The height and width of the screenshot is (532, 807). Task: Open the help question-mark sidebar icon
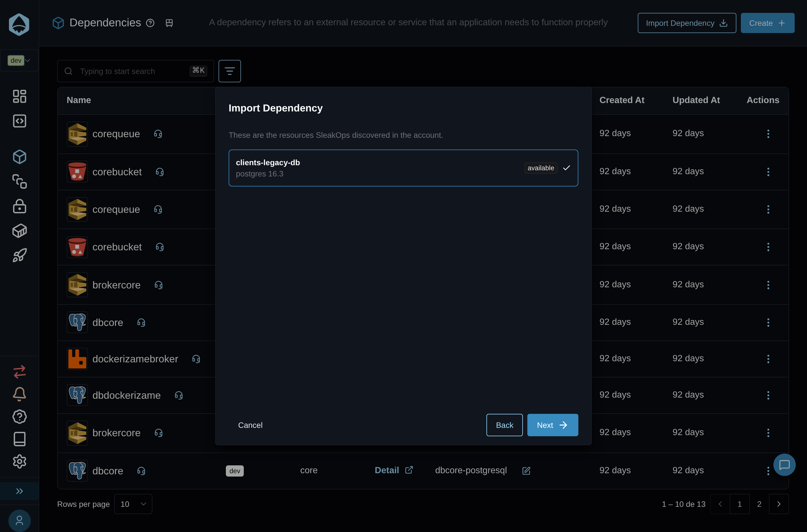[19, 417]
